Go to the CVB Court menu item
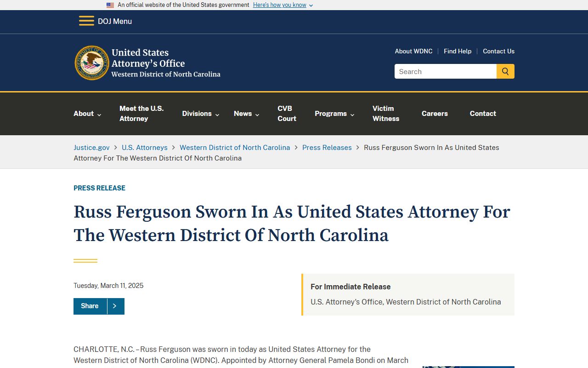The height and width of the screenshot is (368, 588). [287, 114]
